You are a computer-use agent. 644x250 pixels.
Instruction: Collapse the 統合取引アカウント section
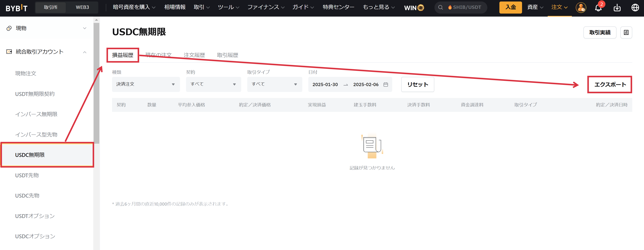(x=85, y=52)
